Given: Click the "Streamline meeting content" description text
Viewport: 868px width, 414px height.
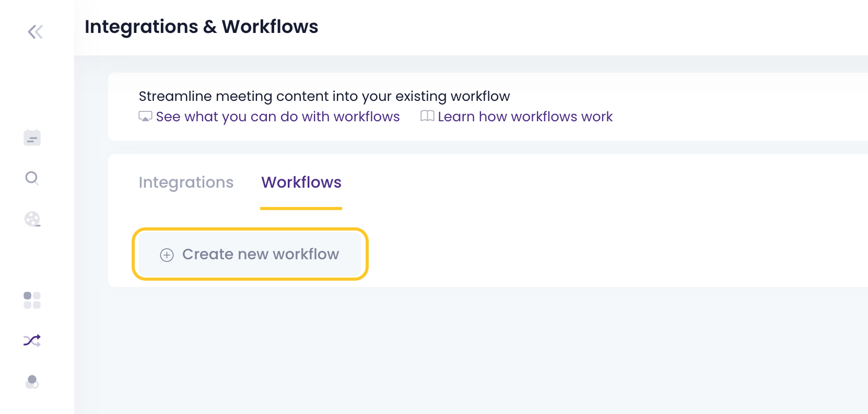Looking at the screenshot, I should tap(324, 96).
